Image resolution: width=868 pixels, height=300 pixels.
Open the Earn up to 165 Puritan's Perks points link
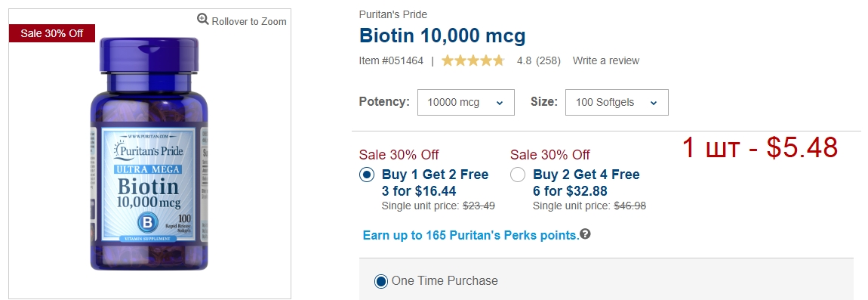[x=470, y=235]
